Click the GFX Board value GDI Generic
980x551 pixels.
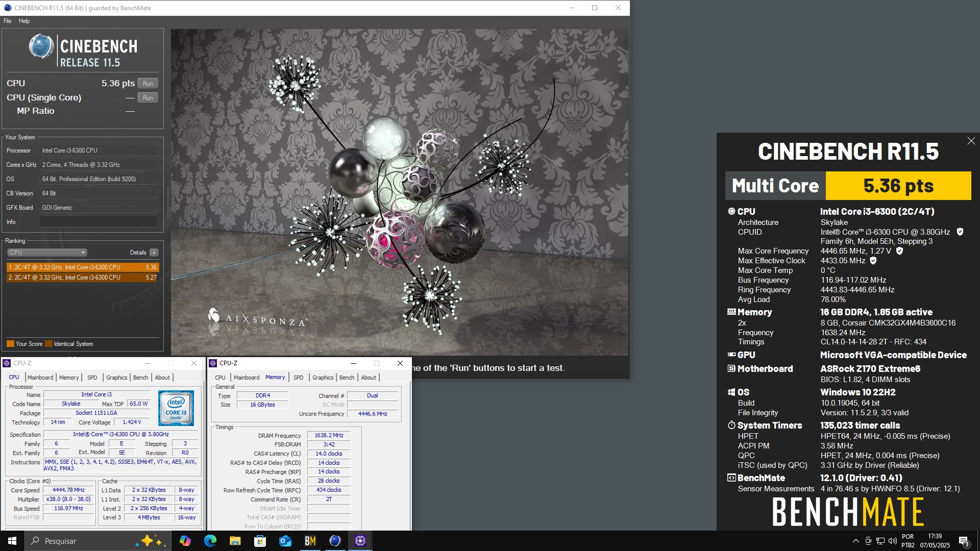[x=99, y=208]
